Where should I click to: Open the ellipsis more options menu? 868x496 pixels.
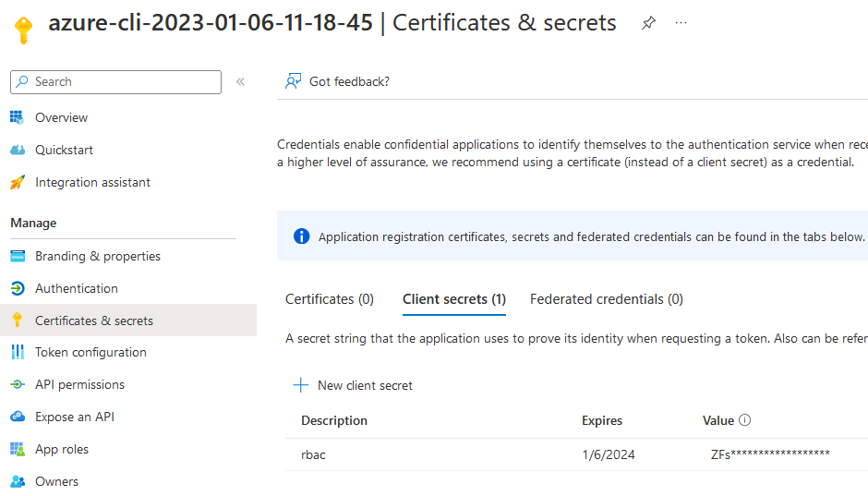pos(681,23)
